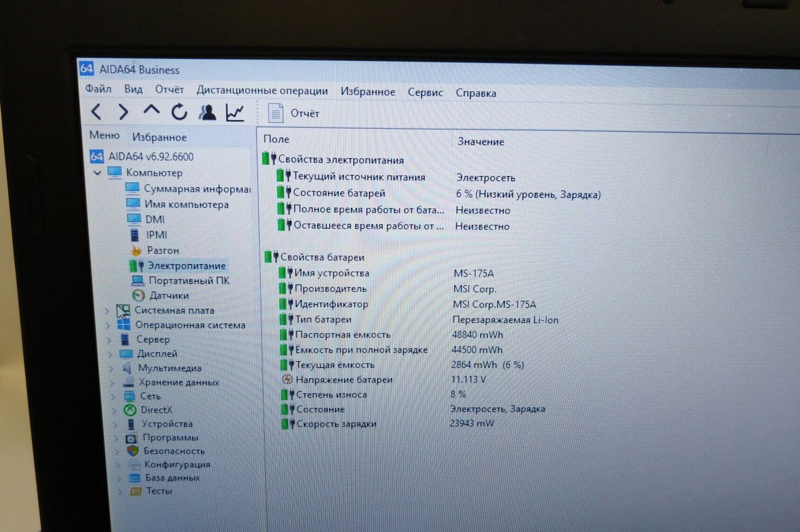This screenshot has height=532, width=800.
Task: Open the Отчёт menu in menu bar
Action: click(x=169, y=90)
